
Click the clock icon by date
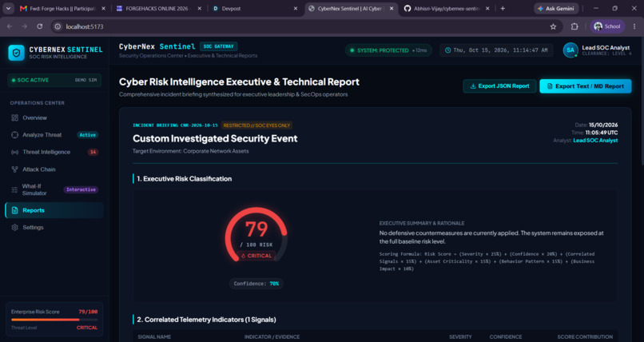point(448,50)
